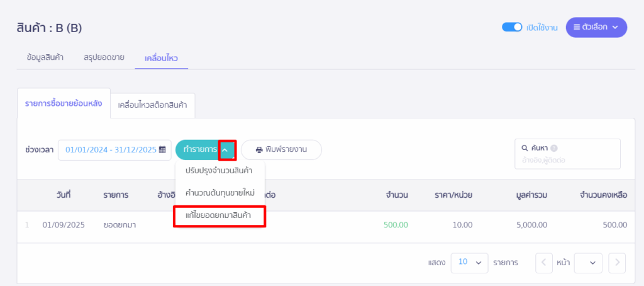Open the rows-per-page 10 dropdown
Screen dimensions: 644x286
[469, 263]
